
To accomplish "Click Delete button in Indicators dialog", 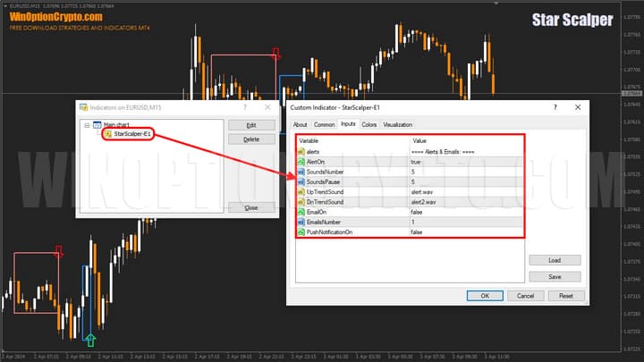I will 251,139.
